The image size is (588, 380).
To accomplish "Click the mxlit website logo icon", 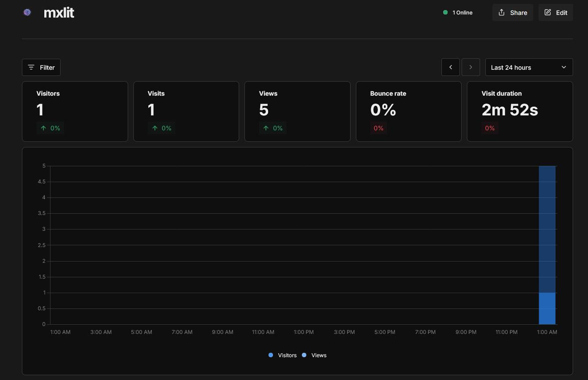I will tap(27, 13).
